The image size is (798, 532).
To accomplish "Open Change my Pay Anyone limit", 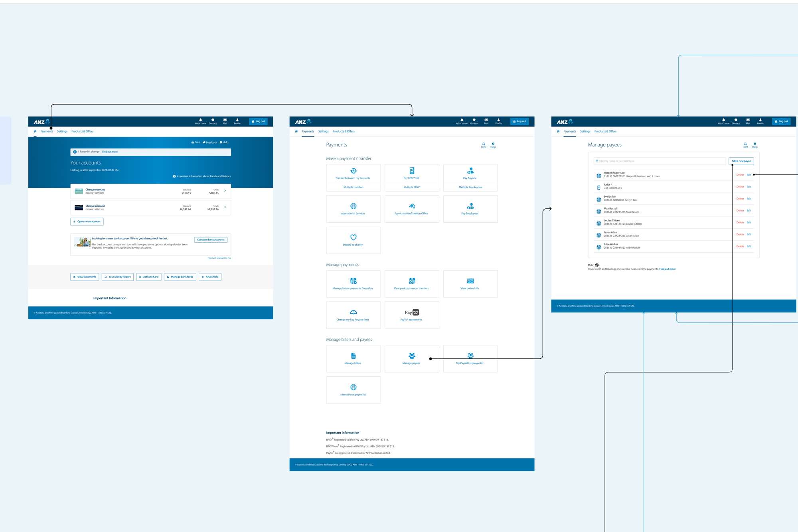I will 353,315.
